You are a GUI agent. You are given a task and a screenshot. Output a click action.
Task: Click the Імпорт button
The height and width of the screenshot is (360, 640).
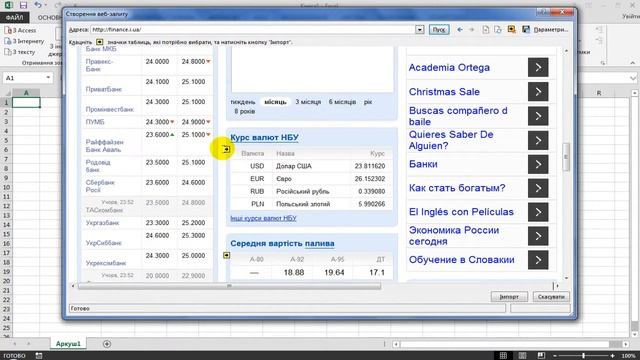click(509, 297)
